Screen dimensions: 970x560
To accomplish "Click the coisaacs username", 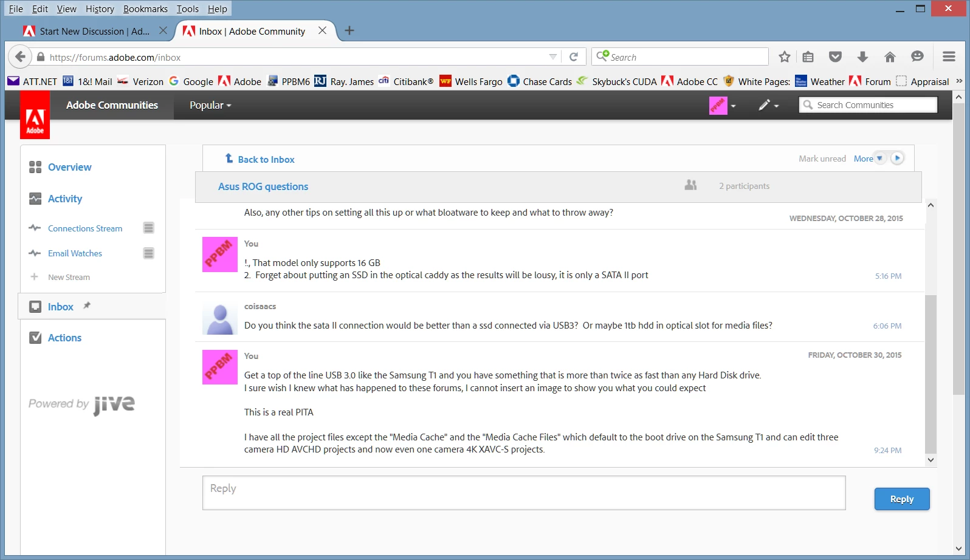I will pyautogui.click(x=260, y=306).
